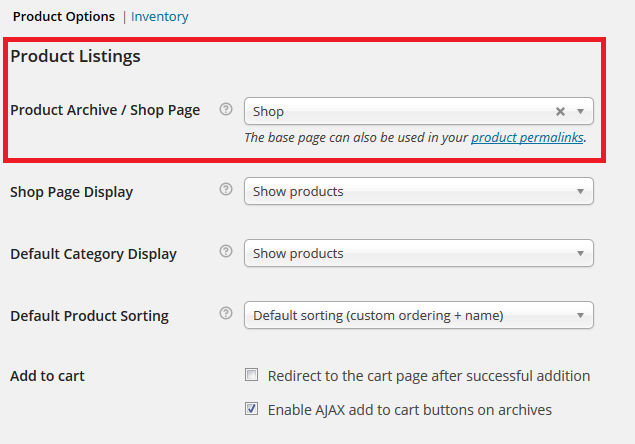This screenshot has width=635, height=444.
Task: Show help tooltip for Default Category Display
Action: coord(226,251)
